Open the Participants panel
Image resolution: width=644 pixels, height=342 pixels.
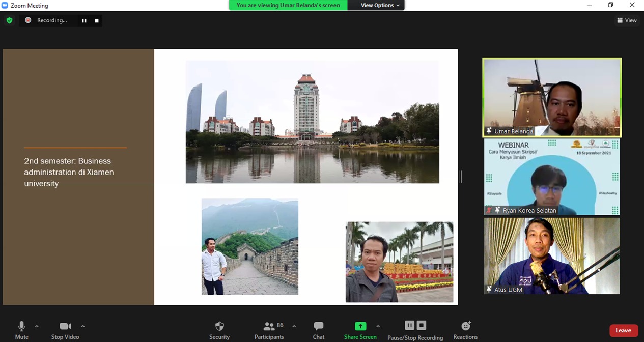[x=269, y=330]
